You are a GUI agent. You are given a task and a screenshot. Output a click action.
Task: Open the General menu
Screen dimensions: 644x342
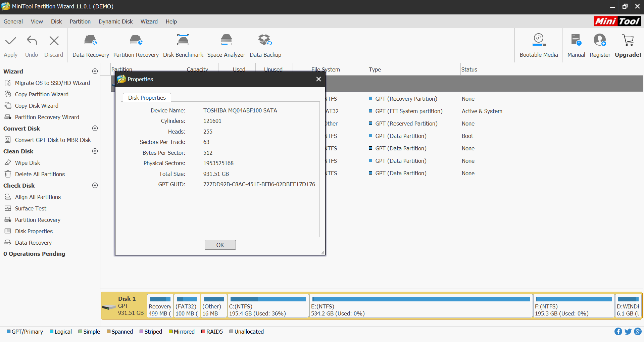click(x=13, y=21)
